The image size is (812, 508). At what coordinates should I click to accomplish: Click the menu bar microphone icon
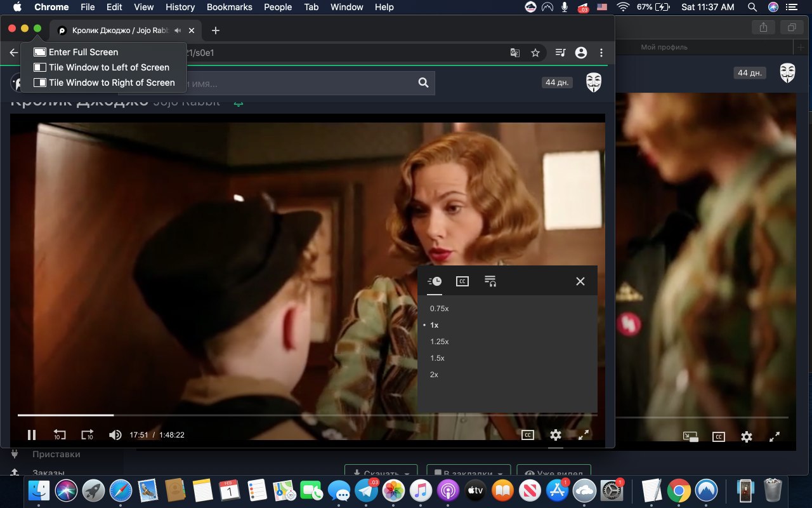click(x=565, y=7)
